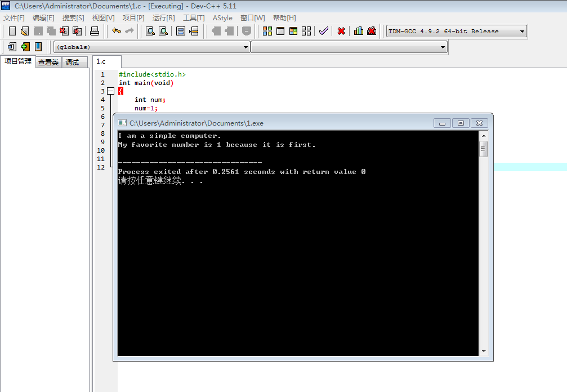This screenshot has width=567, height=392.
Task: Click the Find magnifier icon
Action: point(150,31)
